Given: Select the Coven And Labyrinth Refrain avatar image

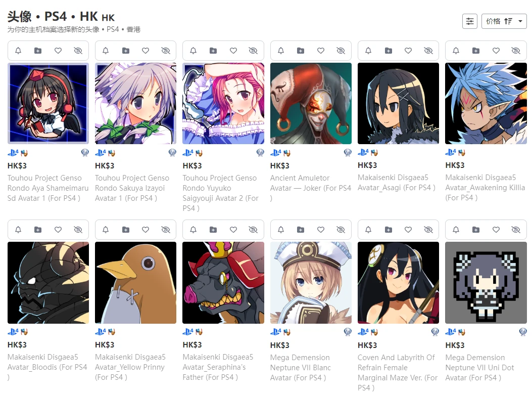Looking at the screenshot, I should pos(398,283).
